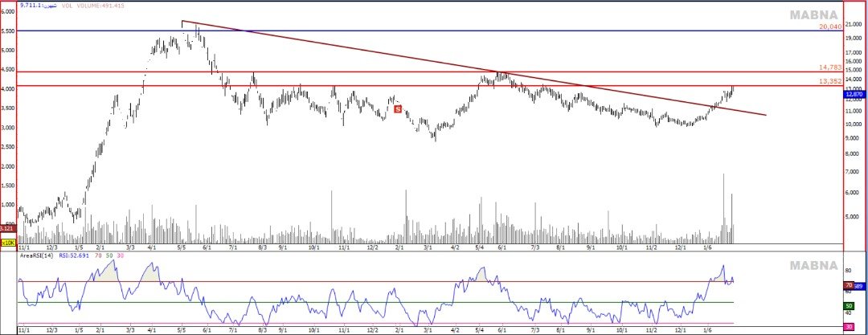Click the MABNA logo in RSI panel

point(812,266)
